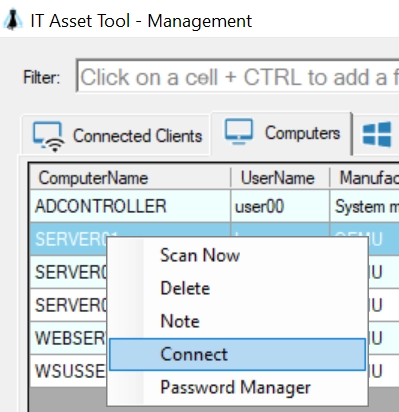Open Password Manager from context menu

[x=237, y=387]
